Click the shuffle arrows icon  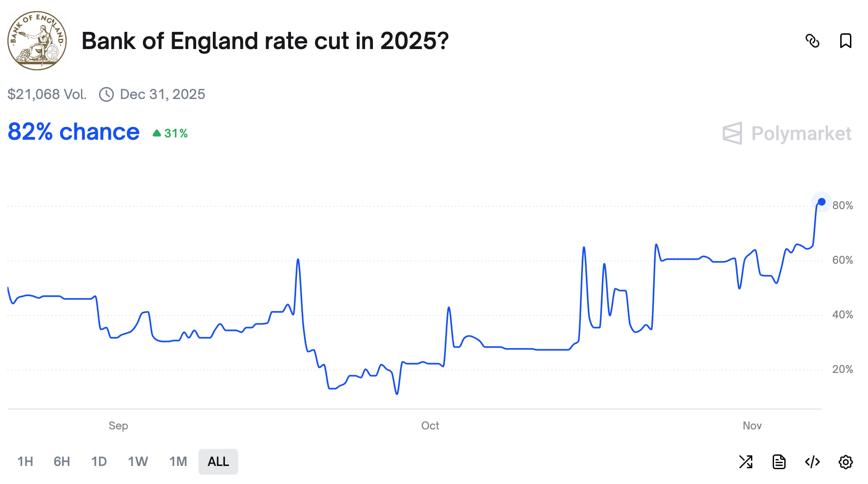click(746, 461)
